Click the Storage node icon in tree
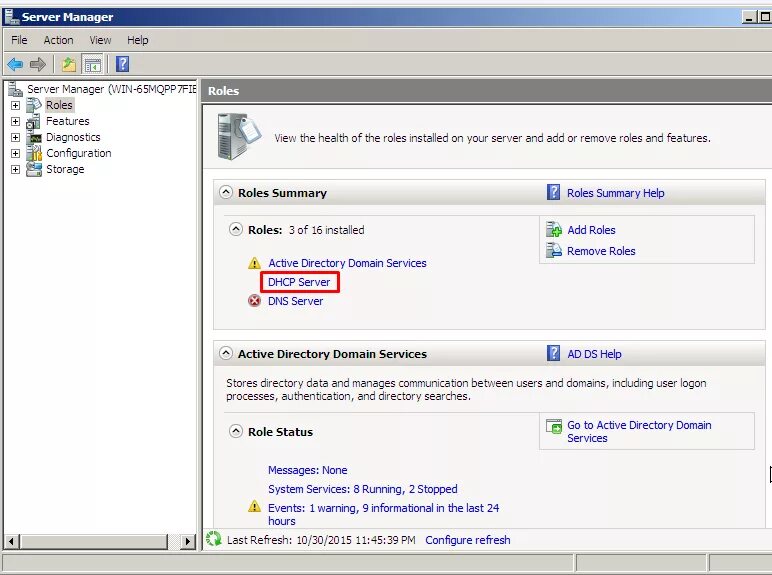The width and height of the screenshot is (772, 575). click(33, 169)
